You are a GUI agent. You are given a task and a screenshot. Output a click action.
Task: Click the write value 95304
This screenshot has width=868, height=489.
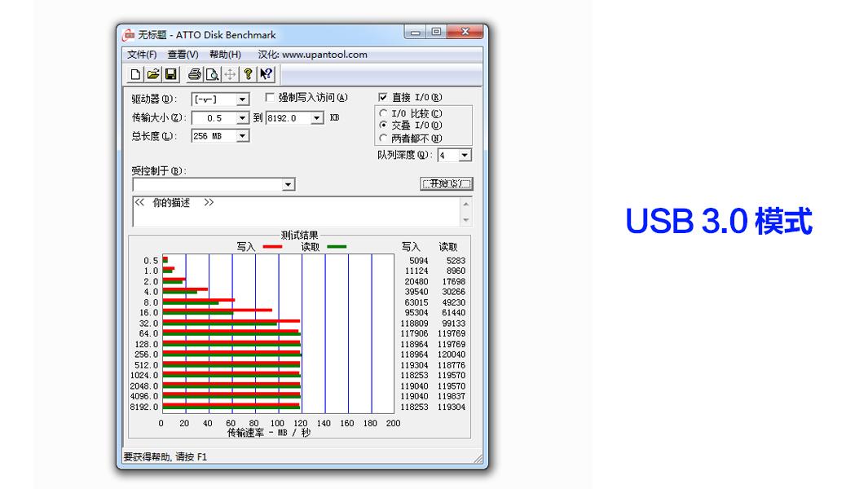416,312
